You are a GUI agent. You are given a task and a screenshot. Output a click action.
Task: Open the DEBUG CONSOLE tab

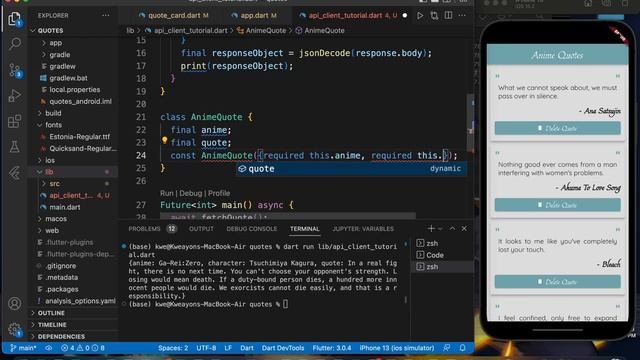(251, 229)
